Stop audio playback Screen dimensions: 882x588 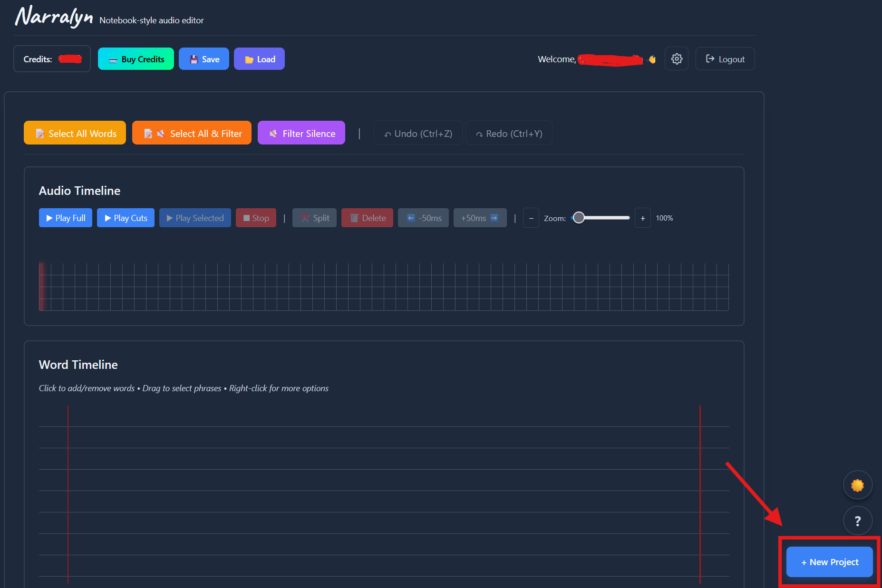tap(256, 218)
